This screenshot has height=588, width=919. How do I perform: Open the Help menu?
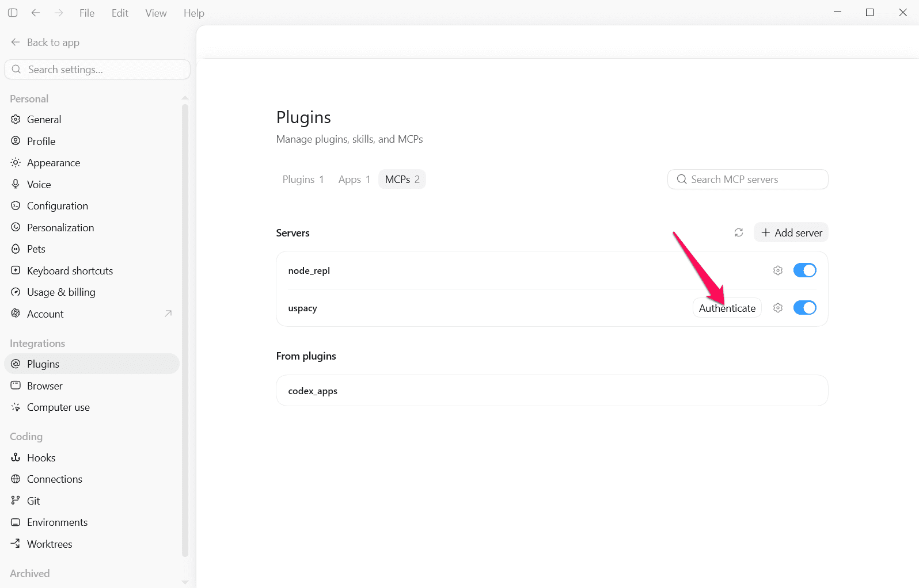(x=194, y=13)
